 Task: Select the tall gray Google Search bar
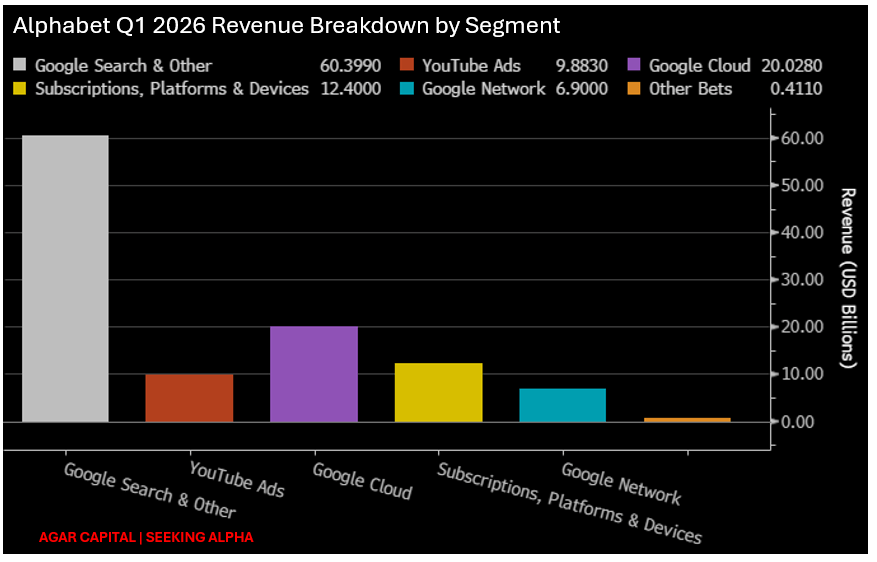click(65, 278)
